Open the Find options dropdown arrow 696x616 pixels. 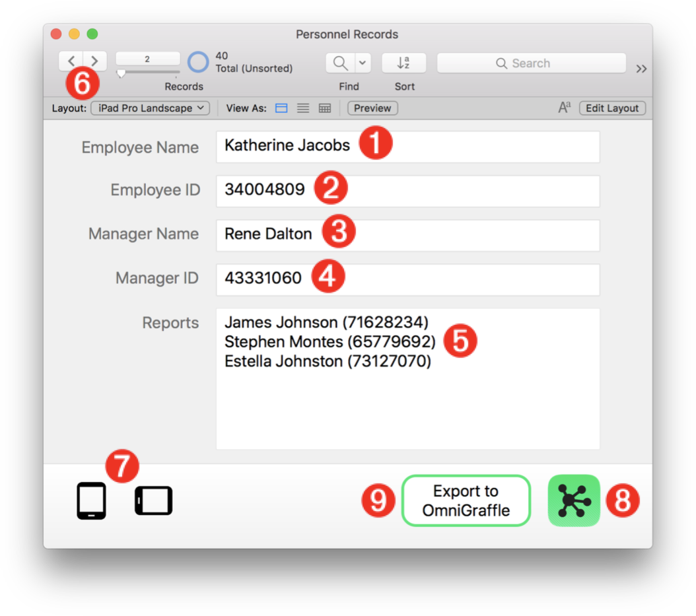pyautogui.click(x=363, y=63)
